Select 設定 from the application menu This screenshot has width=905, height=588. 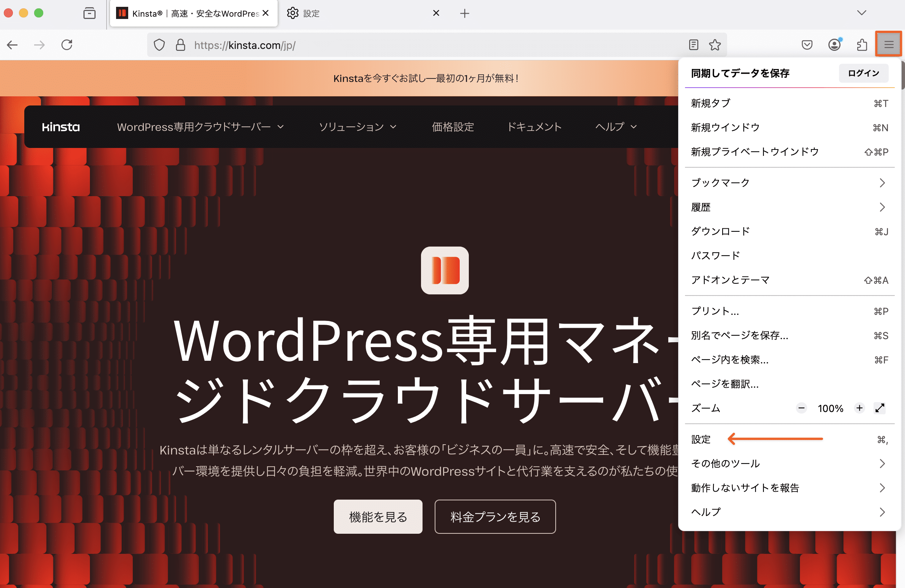click(701, 439)
